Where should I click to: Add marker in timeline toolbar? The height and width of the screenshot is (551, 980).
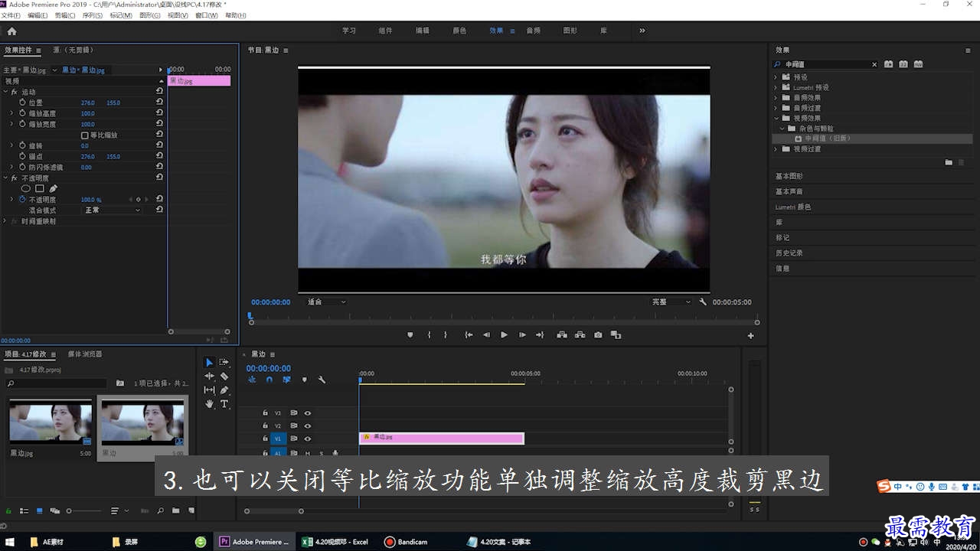(x=304, y=380)
